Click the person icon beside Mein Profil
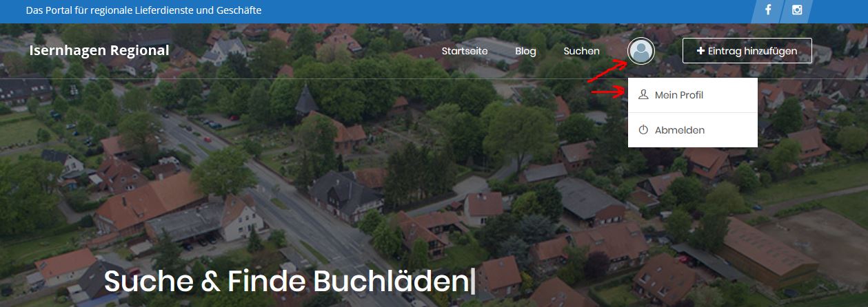 click(x=643, y=95)
